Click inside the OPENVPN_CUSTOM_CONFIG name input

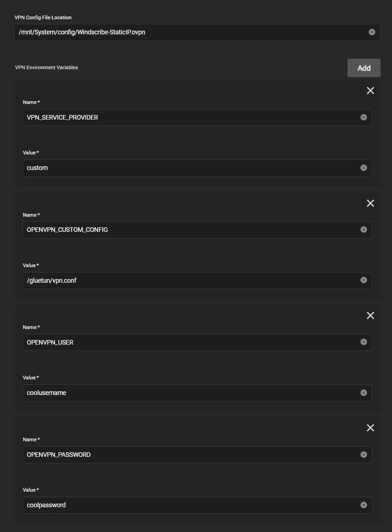[x=183, y=230]
